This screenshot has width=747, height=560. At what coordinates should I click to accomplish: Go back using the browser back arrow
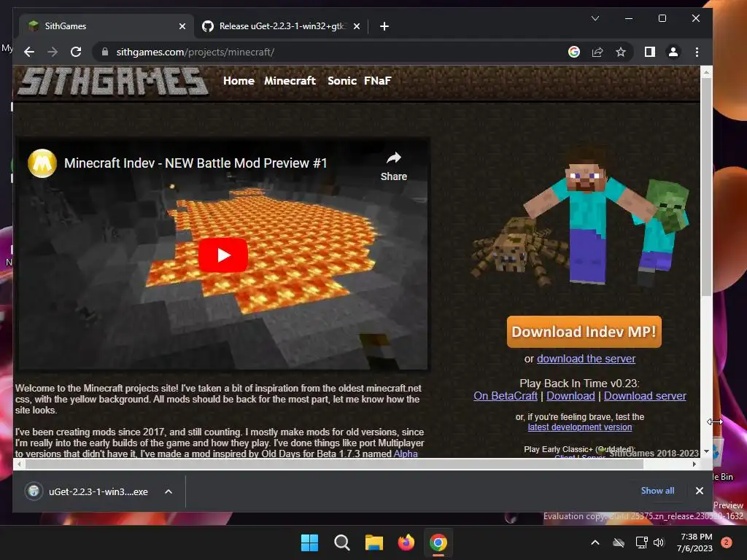tap(29, 52)
